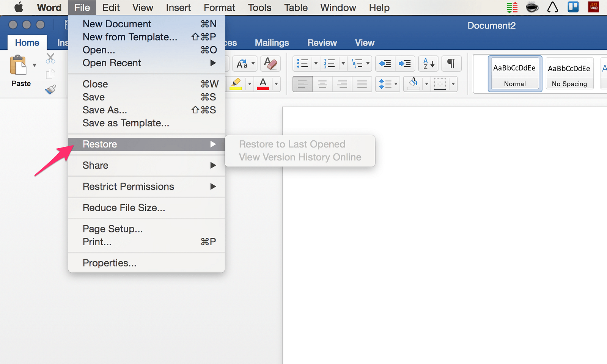This screenshot has width=607, height=364.
Task: Click the Trello menu bar icon
Action: pos(573,7)
